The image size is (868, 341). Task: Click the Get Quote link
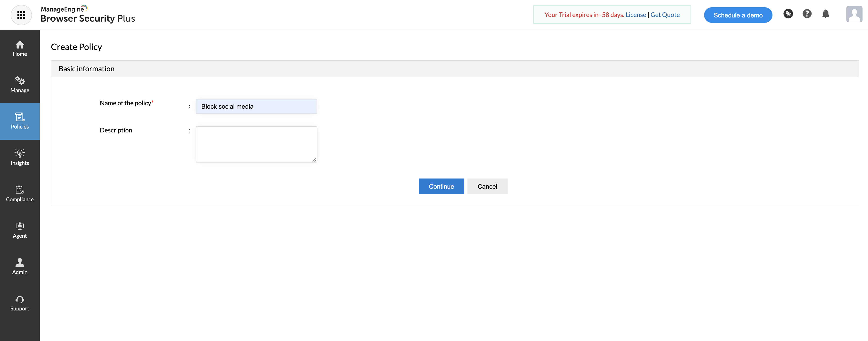(665, 15)
